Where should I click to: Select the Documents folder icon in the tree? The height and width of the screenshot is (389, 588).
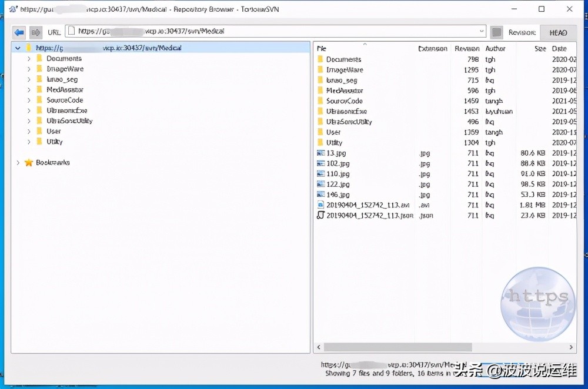tap(39, 58)
